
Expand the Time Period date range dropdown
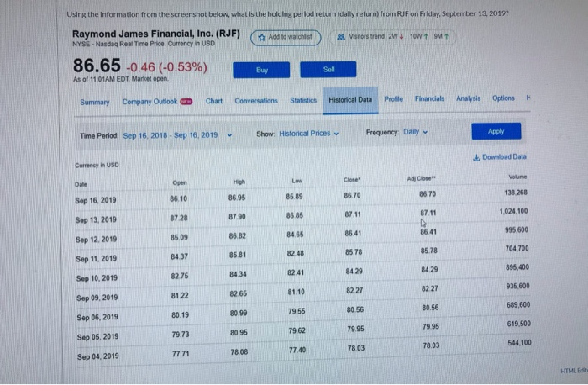[x=177, y=135]
